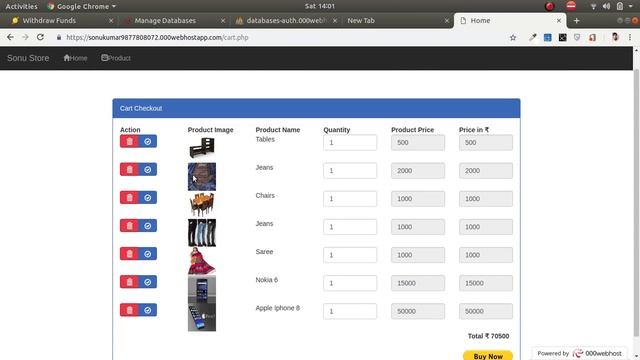Click the 000webhost powered-by banner
Image resolution: width=640 pixels, height=360 pixels.
[579, 353]
